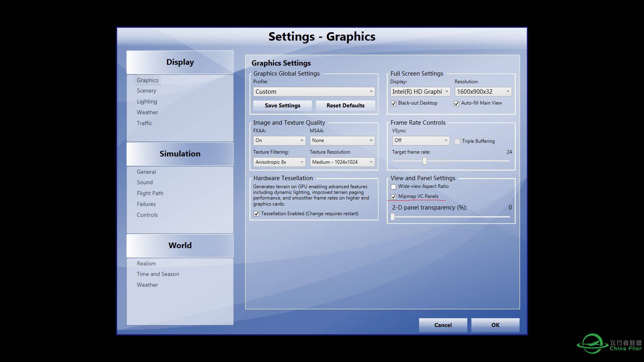Uncheck Black-out Desktop

pos(394,103)
